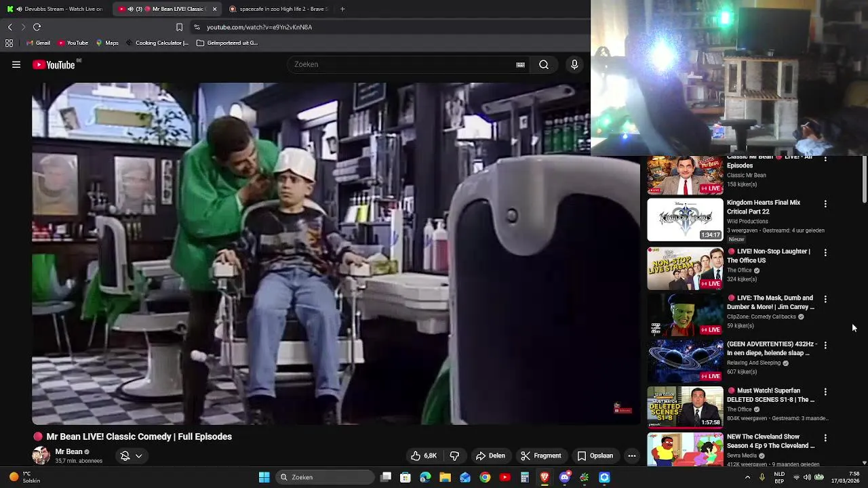Viewport: 868px width, 488px height.
Task: Click the YouTube search magnifier button
Action: 544,64
